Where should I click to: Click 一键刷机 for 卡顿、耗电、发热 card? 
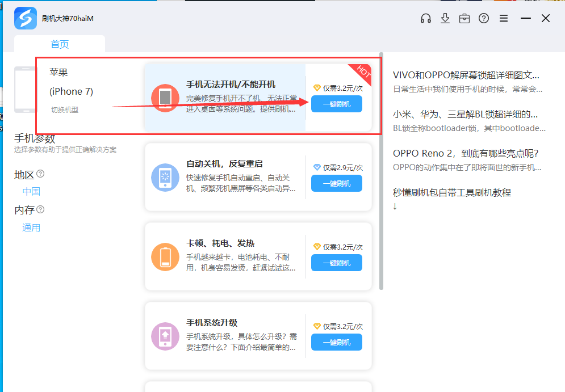tap(337, 263)
